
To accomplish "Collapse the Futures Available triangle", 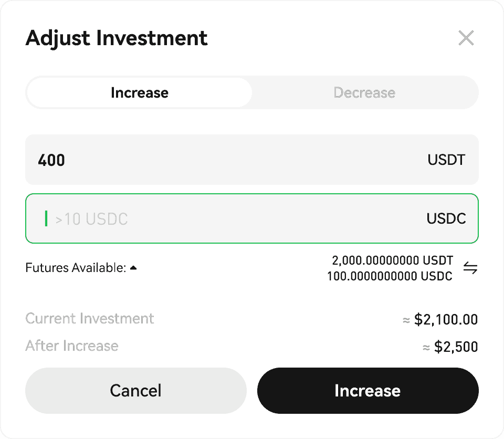I will [134, 268].
